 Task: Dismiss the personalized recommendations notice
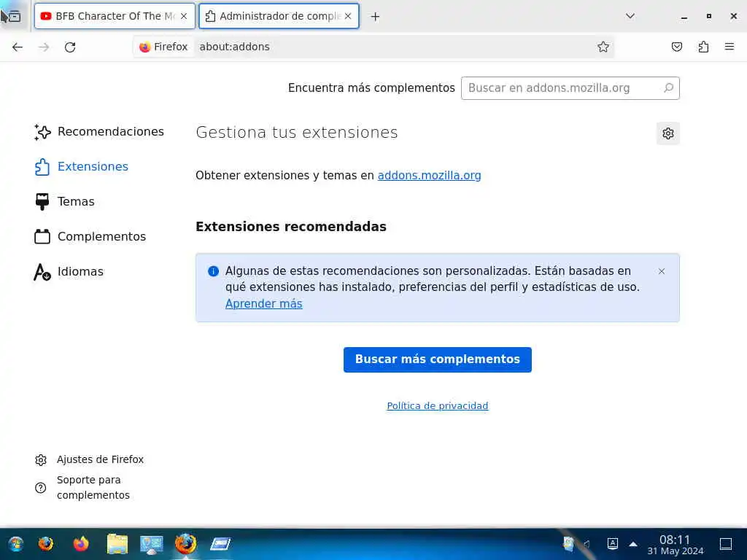pyautogui.click(x=661, y=271)
